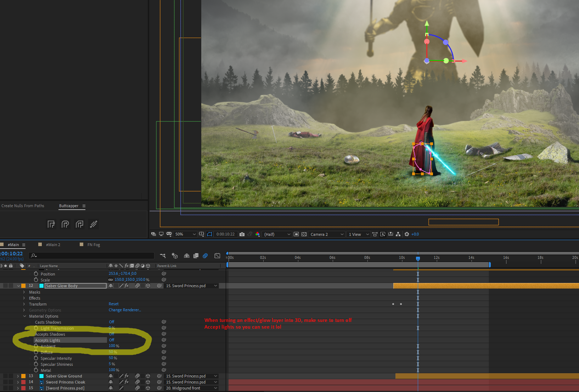579x392 pixels.
Task: Switch to the #Main 2 timeline tab
Action: [53, 245]
